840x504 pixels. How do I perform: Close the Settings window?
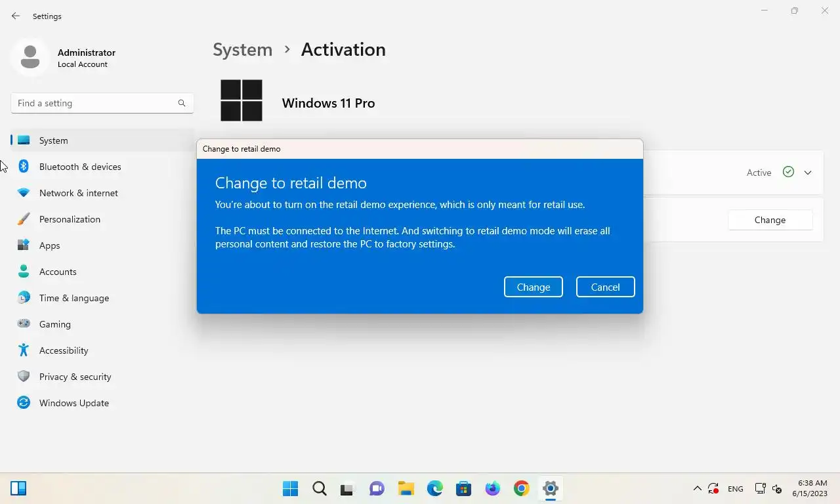825,10
